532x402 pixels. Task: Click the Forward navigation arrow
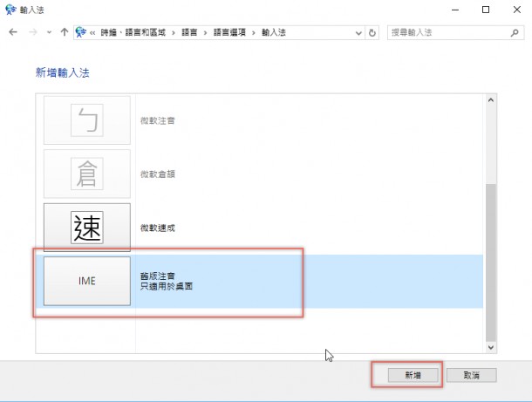click(33, 32)
